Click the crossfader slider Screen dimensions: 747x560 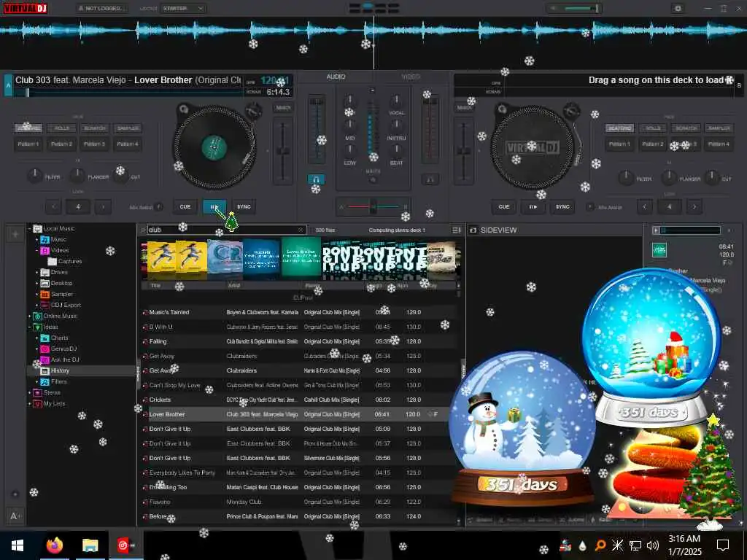pyautogui.click(x=373, y=206)
